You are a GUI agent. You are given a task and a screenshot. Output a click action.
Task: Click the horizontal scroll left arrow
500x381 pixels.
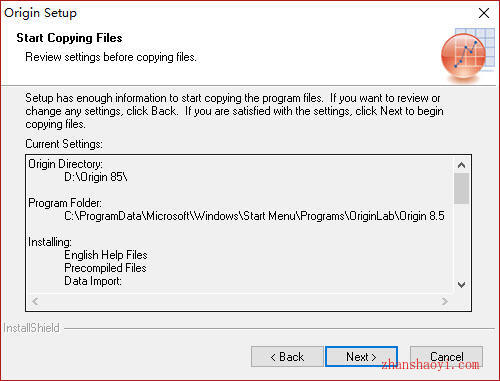click(35, 302)
